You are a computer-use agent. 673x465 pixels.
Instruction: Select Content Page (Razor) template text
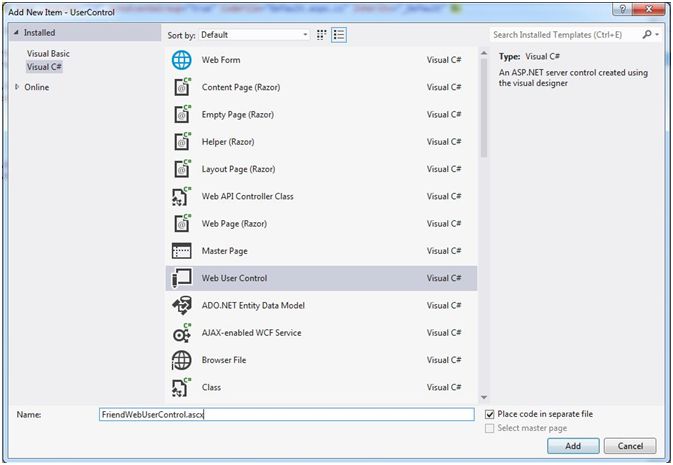pos(241,87)
